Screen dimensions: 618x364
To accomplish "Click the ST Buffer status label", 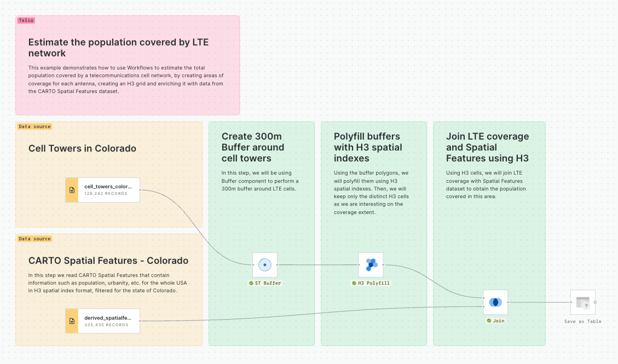I will (x=265, y=283).
